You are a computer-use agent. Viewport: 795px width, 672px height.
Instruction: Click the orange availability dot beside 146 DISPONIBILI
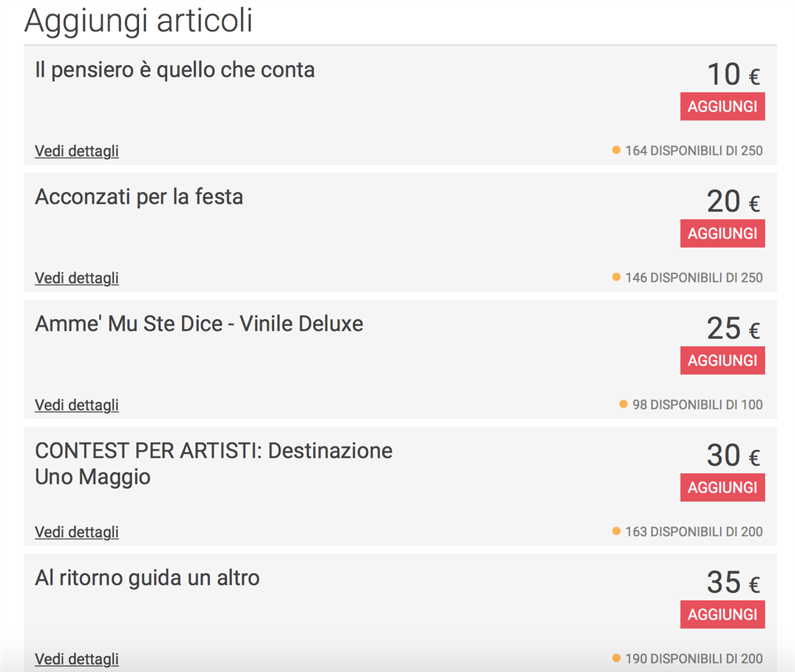coord(616,277)
